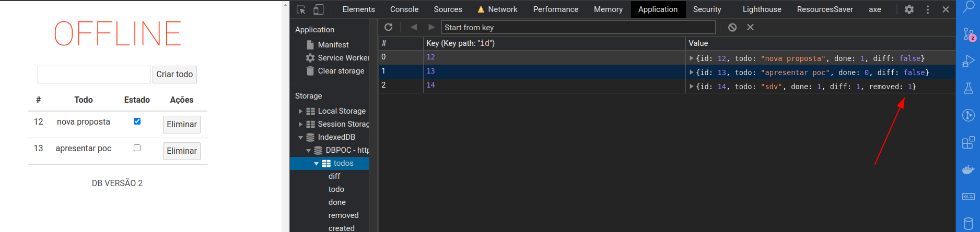Click the new todo text input

pyautogui.click(x=94, y=75)
